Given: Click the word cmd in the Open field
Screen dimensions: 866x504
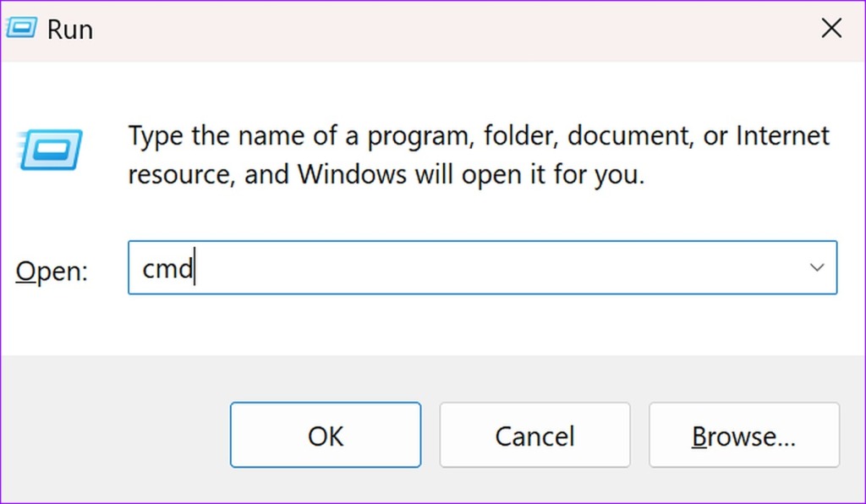Looking at the screenshot, I should (167, 269).
